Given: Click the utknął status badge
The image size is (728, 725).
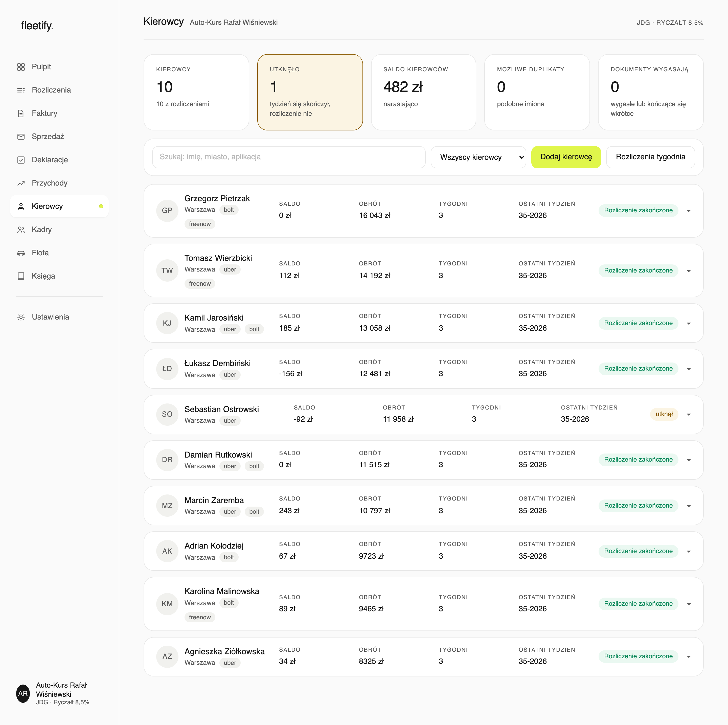Looking at the screenshot, I should 664,414.
